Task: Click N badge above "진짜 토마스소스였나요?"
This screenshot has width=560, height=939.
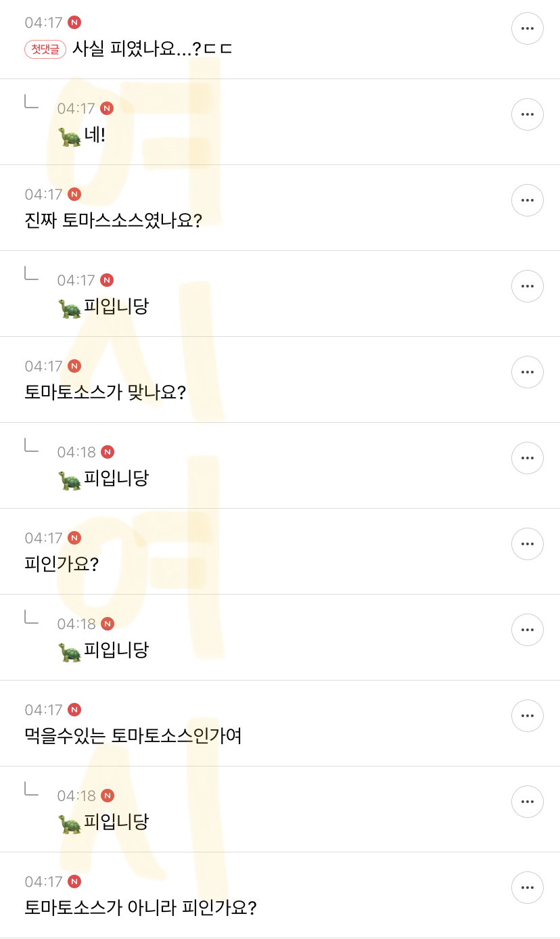Action: [x=74, y=194]
